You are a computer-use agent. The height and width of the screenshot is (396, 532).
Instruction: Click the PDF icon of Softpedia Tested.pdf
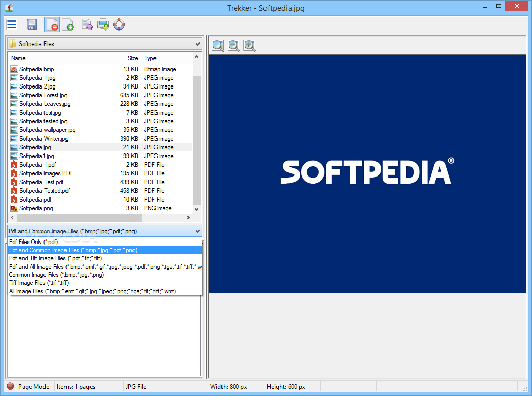click(14, 191)
